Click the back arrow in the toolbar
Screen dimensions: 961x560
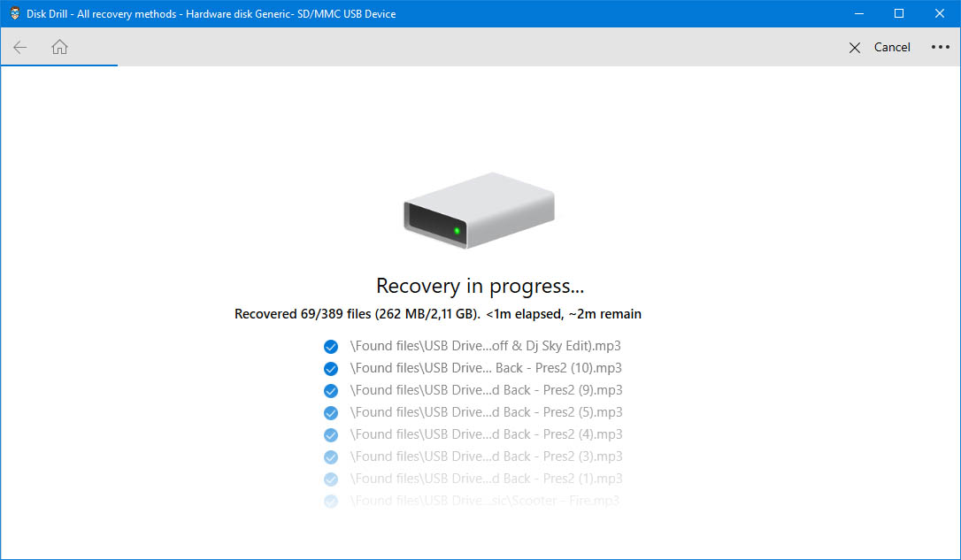point(20,48)
